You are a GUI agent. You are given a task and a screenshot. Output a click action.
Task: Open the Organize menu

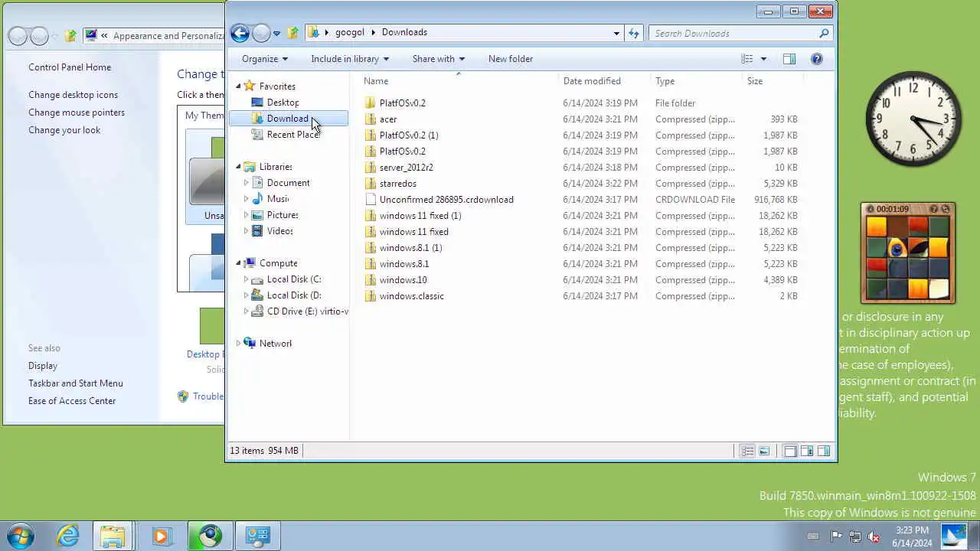click(265, 59)
